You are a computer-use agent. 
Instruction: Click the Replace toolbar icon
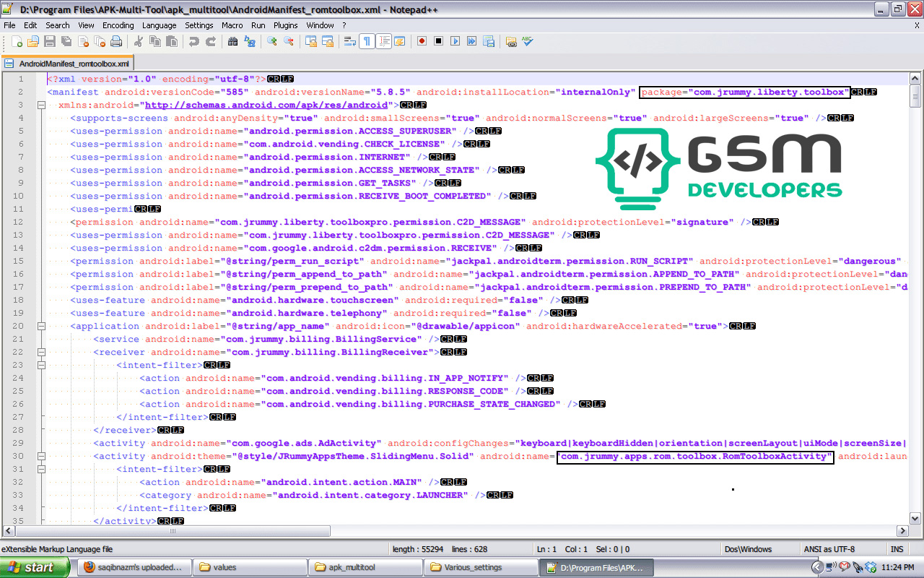pos(250,42)
